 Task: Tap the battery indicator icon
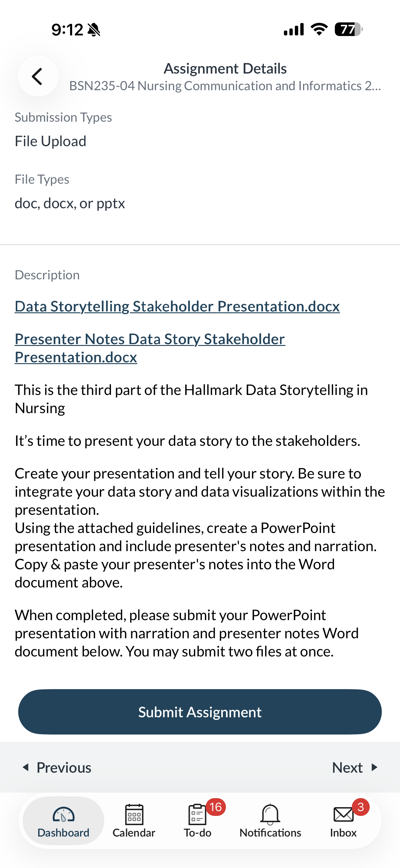pos(349,29)
